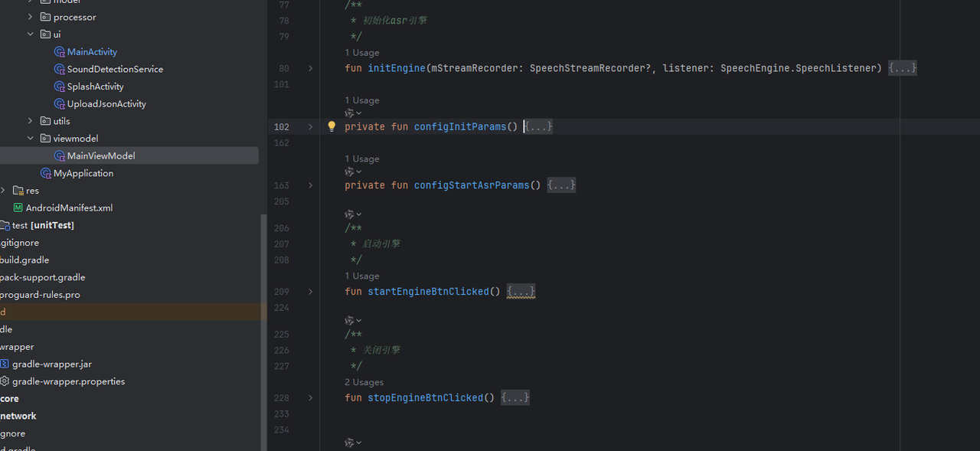Expand folded body of startEngineBtnClicked
Image resolution: width=980 pixels, height=451 pixels.
521,292
